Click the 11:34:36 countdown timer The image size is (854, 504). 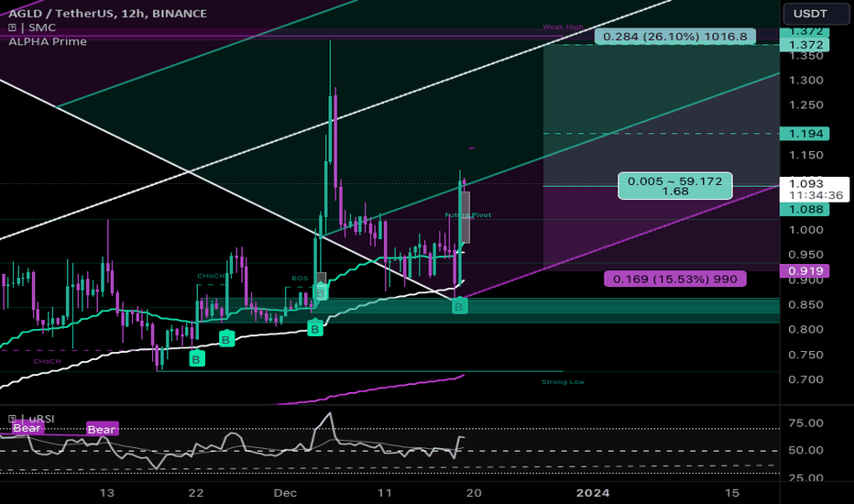point(816,195)
